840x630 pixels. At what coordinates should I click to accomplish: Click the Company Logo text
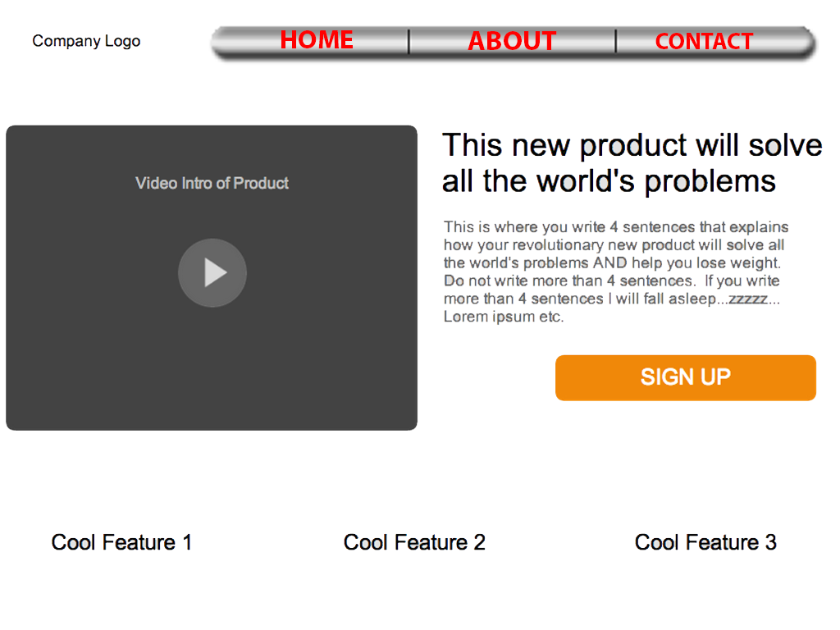tap(86, 41)
